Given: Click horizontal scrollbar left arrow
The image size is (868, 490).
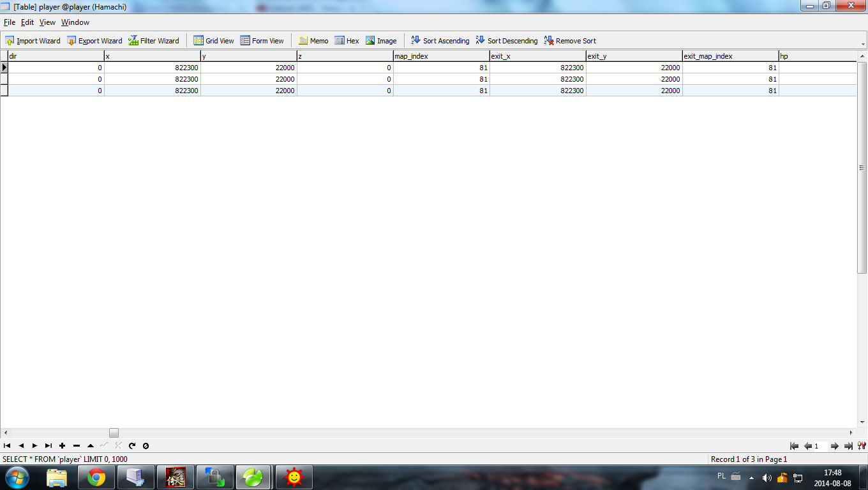Looking at the screenshot, I should tap(5, 433).
